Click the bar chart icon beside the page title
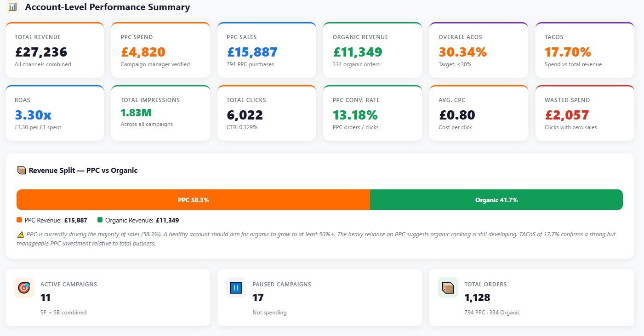This screenshot has width=644, height=336. [x=13, y=7]
